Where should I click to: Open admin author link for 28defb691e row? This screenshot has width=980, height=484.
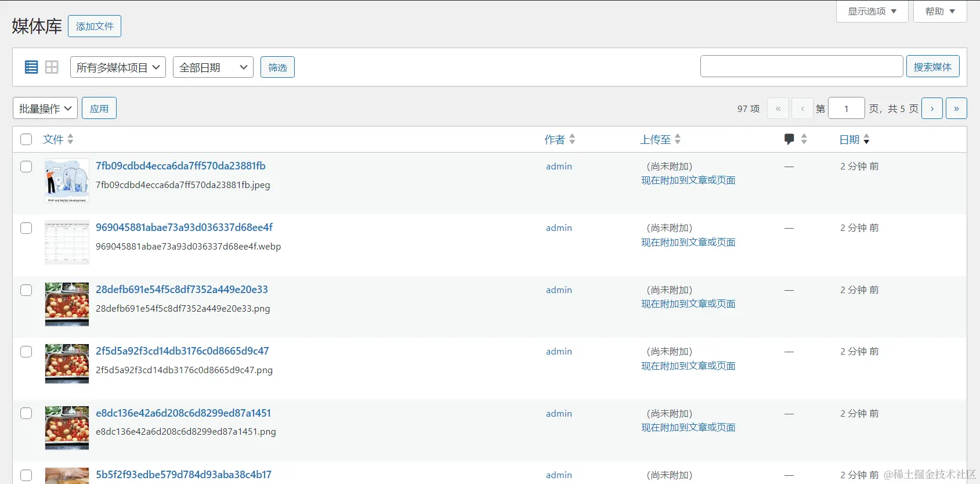(x=559, y=290)
